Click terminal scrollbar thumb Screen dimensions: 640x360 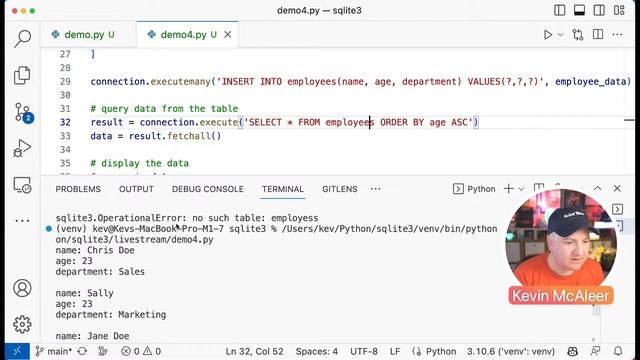(x=596, y=310)
